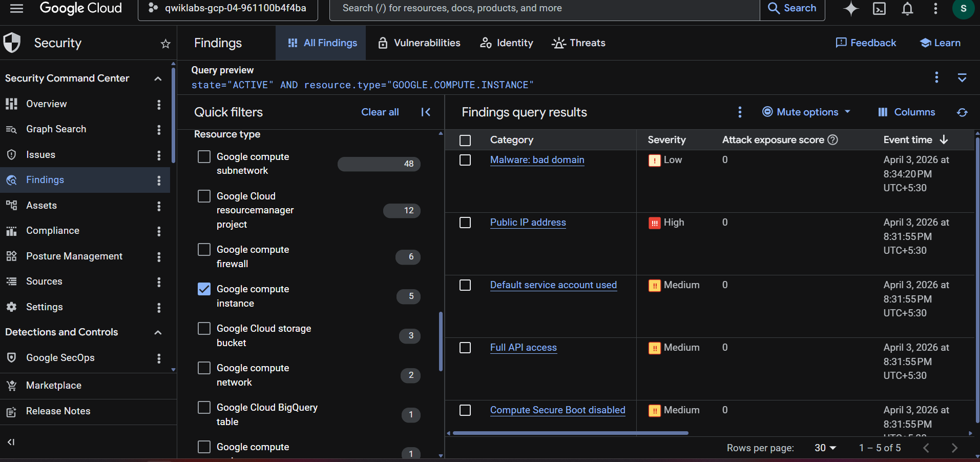Open more options for Sources
Screen dimensions: 980x462
click(159, 282)
